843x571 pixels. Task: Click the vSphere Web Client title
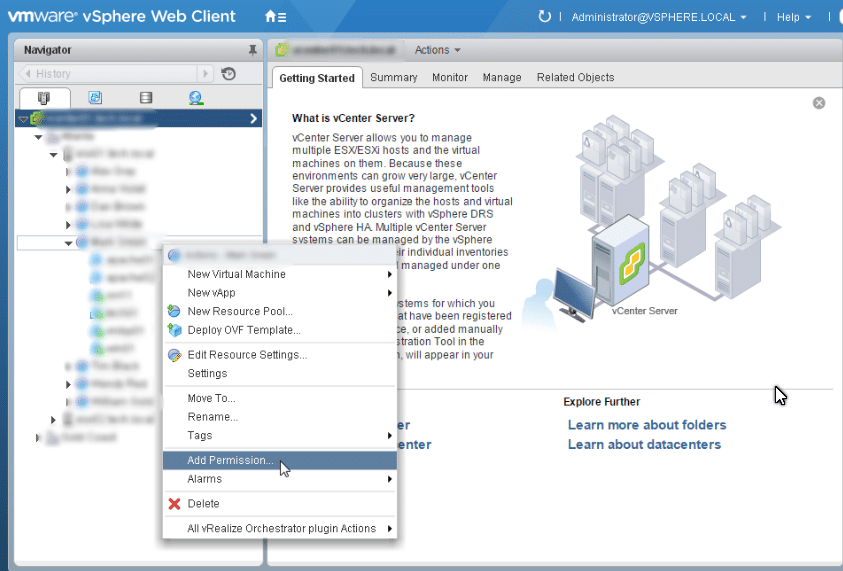click(159, 17)
